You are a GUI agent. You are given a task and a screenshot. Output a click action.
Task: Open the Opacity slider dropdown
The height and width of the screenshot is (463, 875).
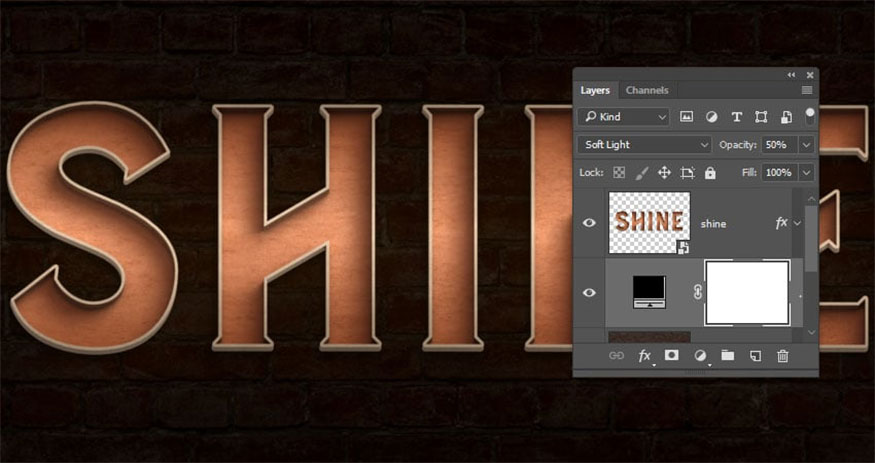click(806, 145)
